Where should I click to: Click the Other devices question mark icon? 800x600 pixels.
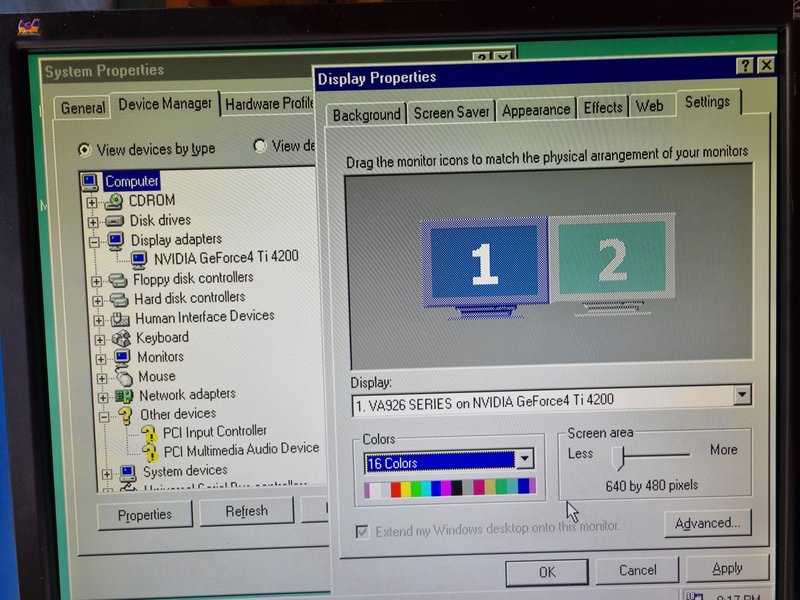pos(126,416)
